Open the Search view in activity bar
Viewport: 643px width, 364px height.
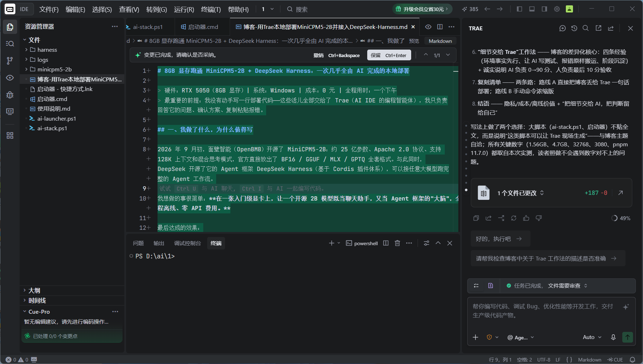[x=10, y=44]
